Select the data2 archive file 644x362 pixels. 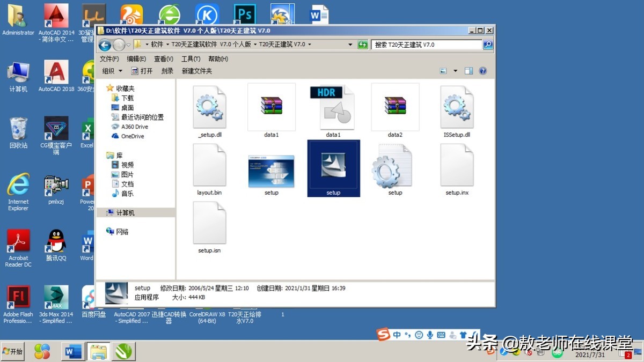[395, 107]
